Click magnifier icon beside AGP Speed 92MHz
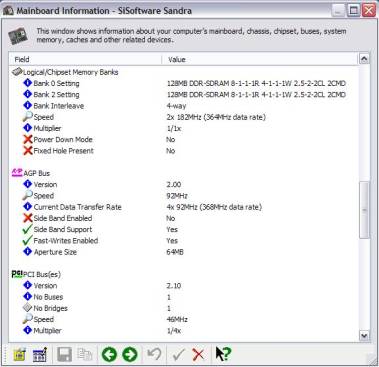379x367 pixels. pos(28,195)
